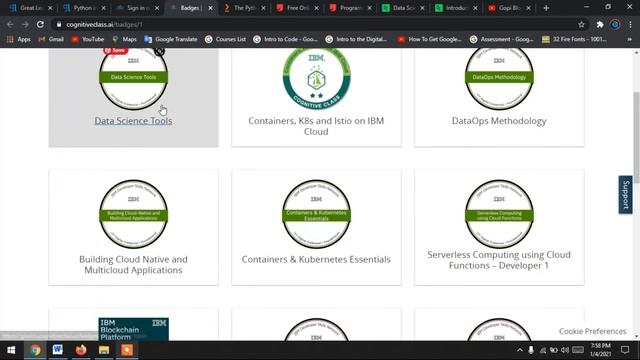Open Firefox from the taskbar

pos(81,350)
